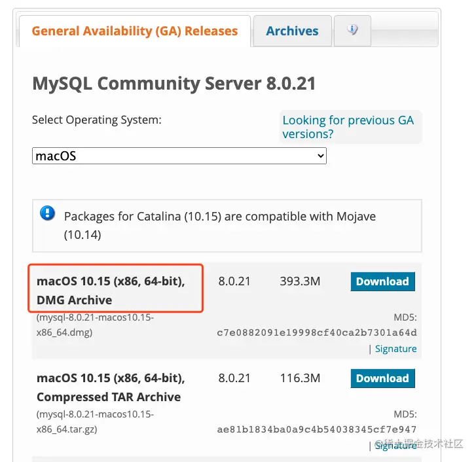This screenshot has width=476, height=462.
Task: Open Signature link for TAR Archive
Action: (395, 446)
